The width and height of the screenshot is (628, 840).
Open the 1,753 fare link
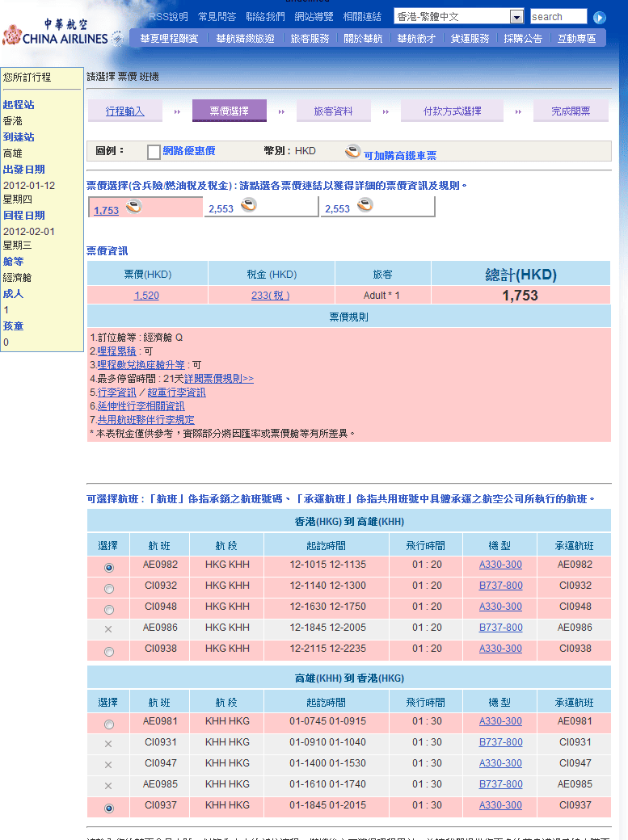[106, 210]
